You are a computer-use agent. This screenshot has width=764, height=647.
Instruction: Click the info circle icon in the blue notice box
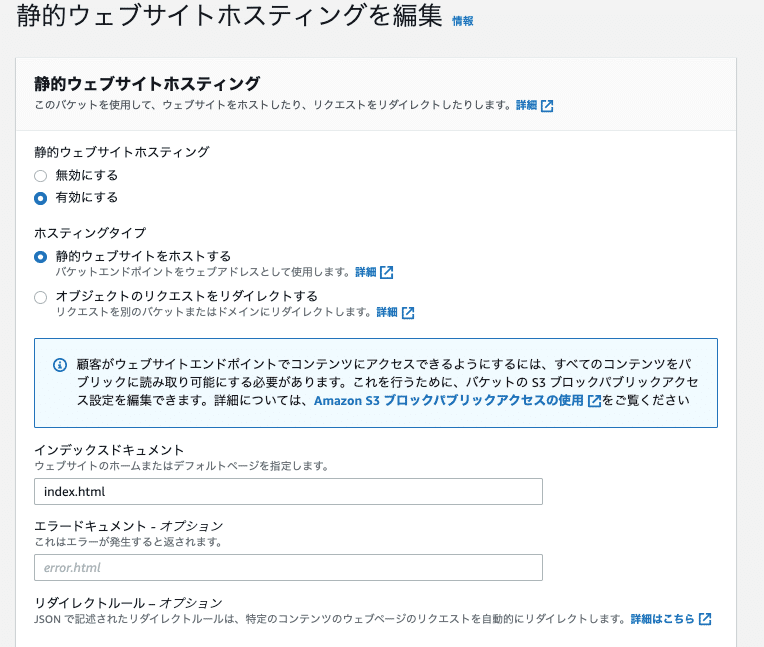click(60, 365)
